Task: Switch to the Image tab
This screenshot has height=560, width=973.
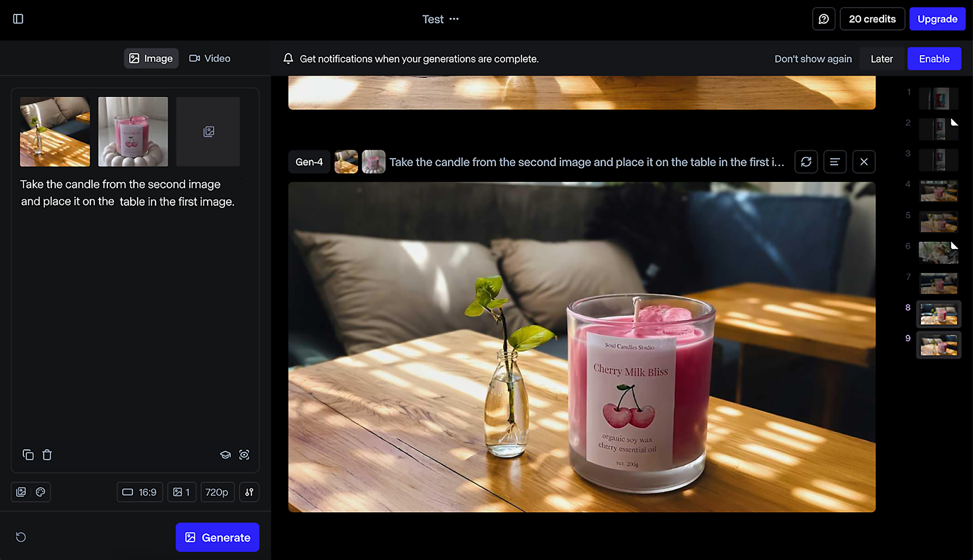Action: 151,58
